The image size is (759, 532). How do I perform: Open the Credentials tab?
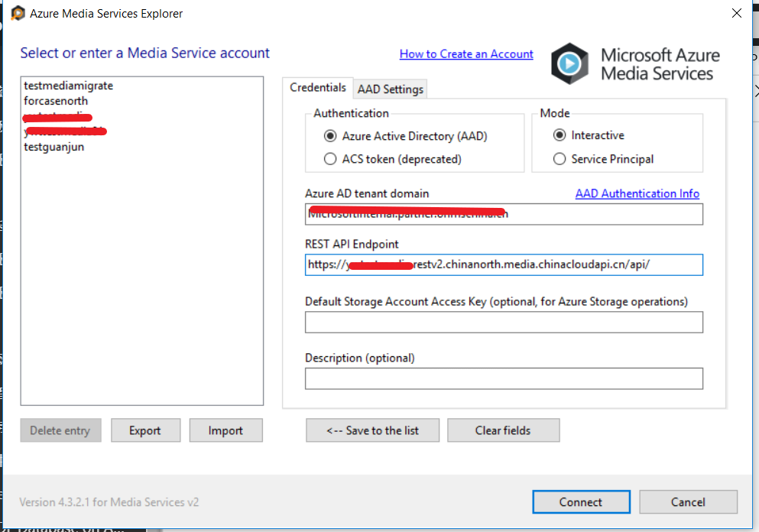[x=318, y=88]
